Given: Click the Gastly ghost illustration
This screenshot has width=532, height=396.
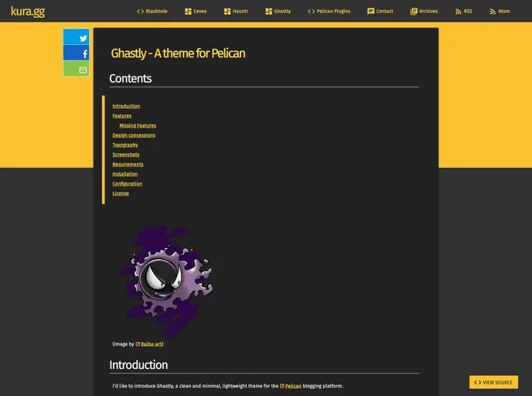Looking at the screenshot, I should point(165,280).
